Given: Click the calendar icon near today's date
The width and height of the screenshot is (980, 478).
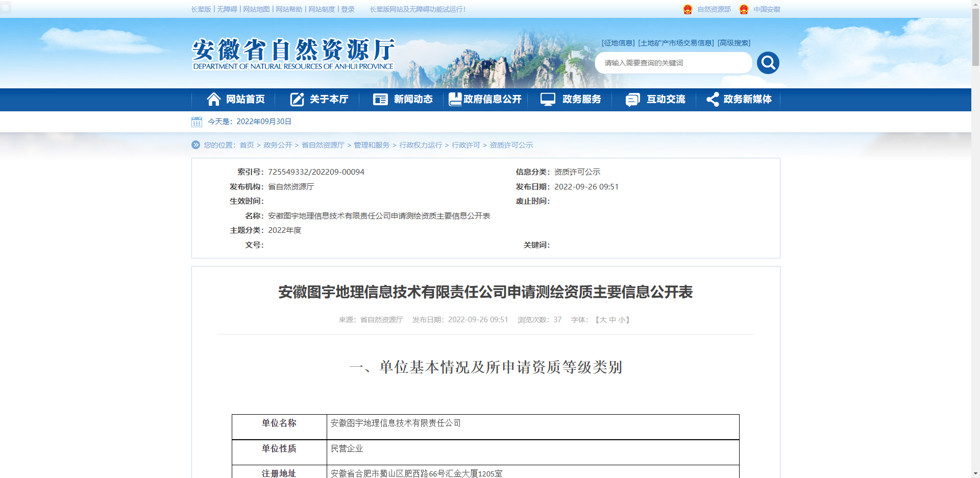Looking at the screenshot, I should pyautogui.click(x=198, y=122).
